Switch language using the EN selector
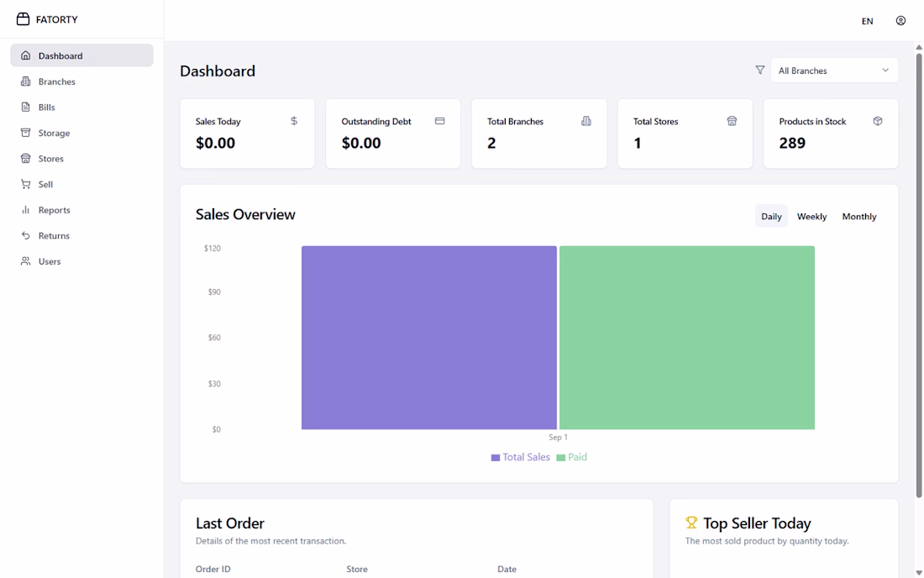Viewport: 924px width, 578px height. (867, 21)
